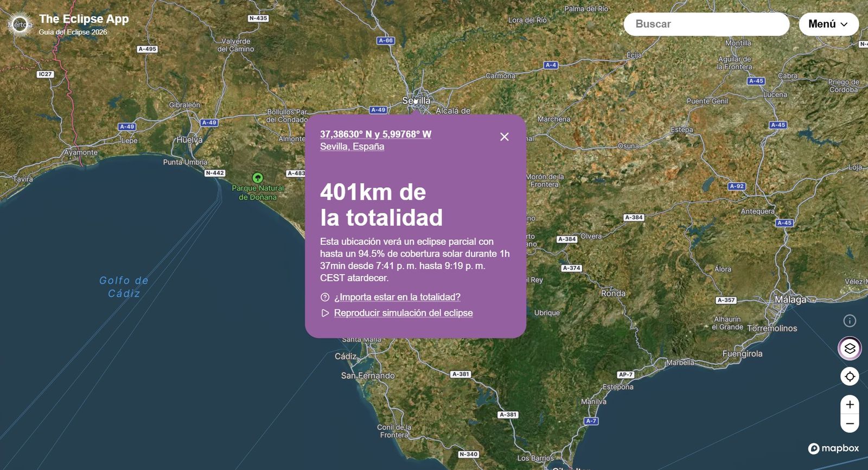Click the question mark icon beside ¿Importa estar
Viewport: 868px width, 470px height.
tap(325, 297)
